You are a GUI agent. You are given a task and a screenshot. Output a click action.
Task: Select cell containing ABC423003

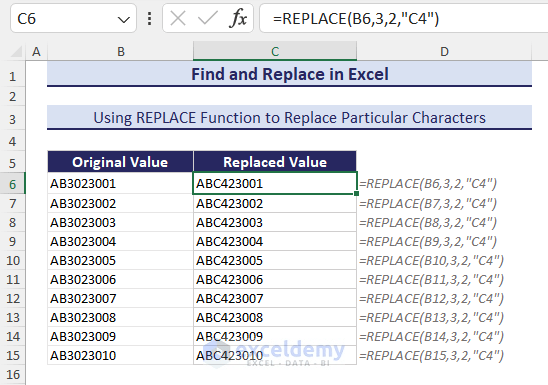275,223
